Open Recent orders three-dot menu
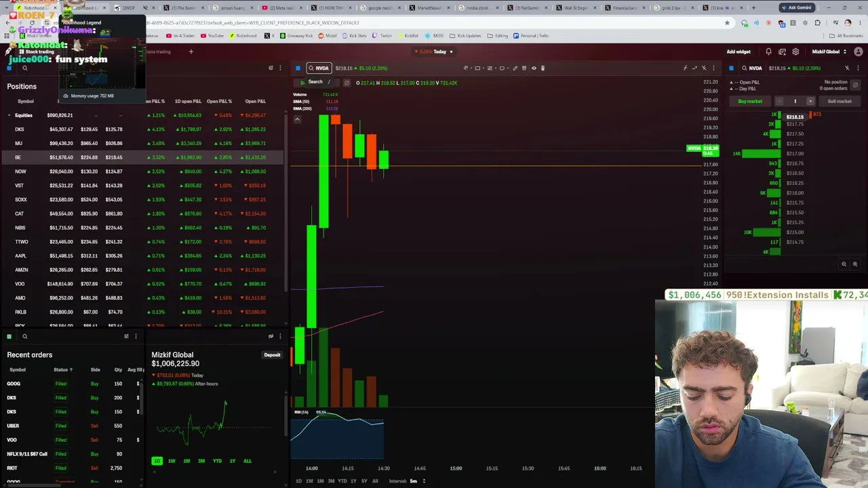868x488 pixels. click(x=136, y=336)
